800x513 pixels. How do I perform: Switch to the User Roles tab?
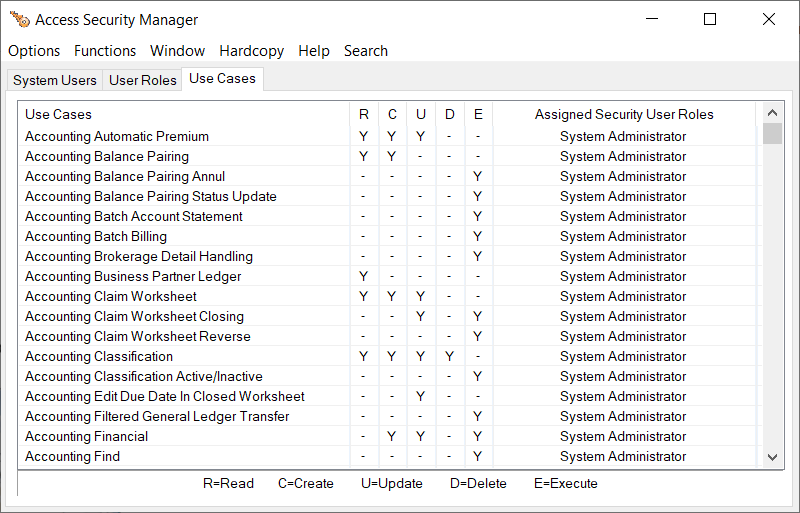pyautogui.click(x=143, y=80)
